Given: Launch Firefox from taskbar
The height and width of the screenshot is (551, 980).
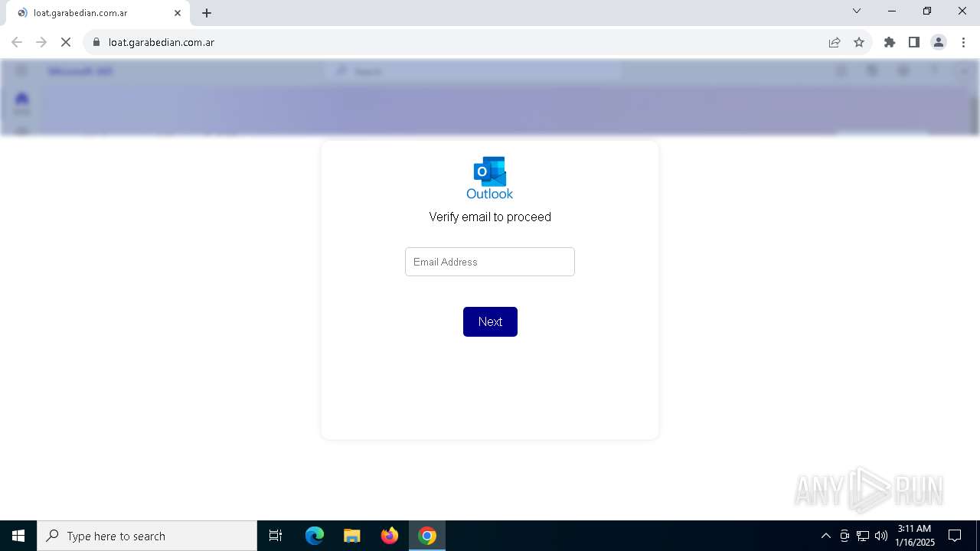Looking at the screenshot, I should tap(390, 536).
